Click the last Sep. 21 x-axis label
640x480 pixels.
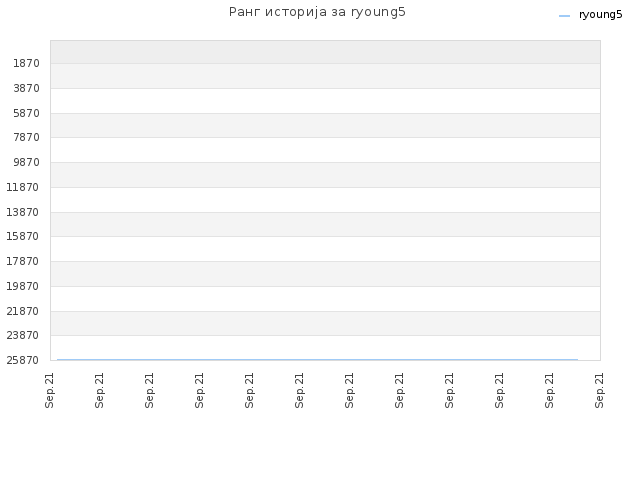599,390
